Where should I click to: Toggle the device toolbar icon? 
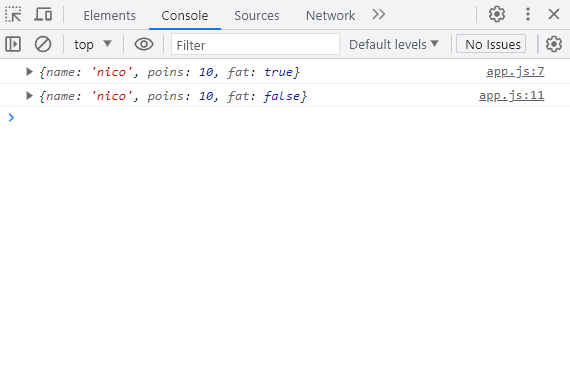pos(43,15)
